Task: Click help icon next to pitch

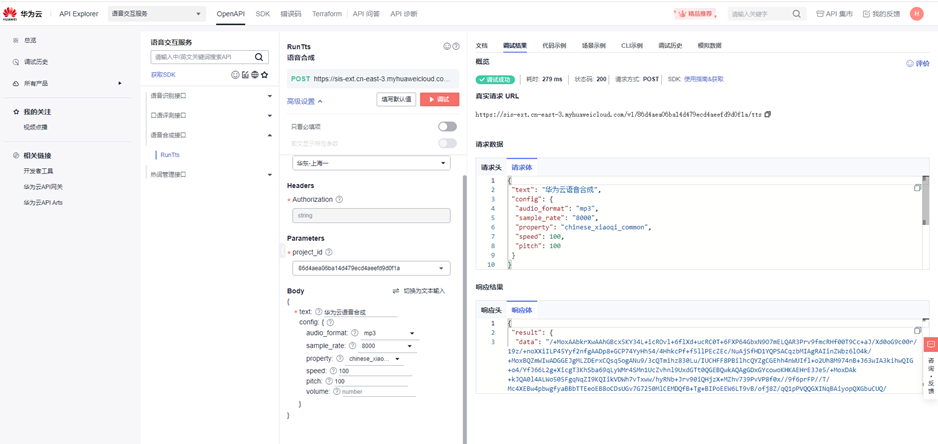Action: click(329, 381)
